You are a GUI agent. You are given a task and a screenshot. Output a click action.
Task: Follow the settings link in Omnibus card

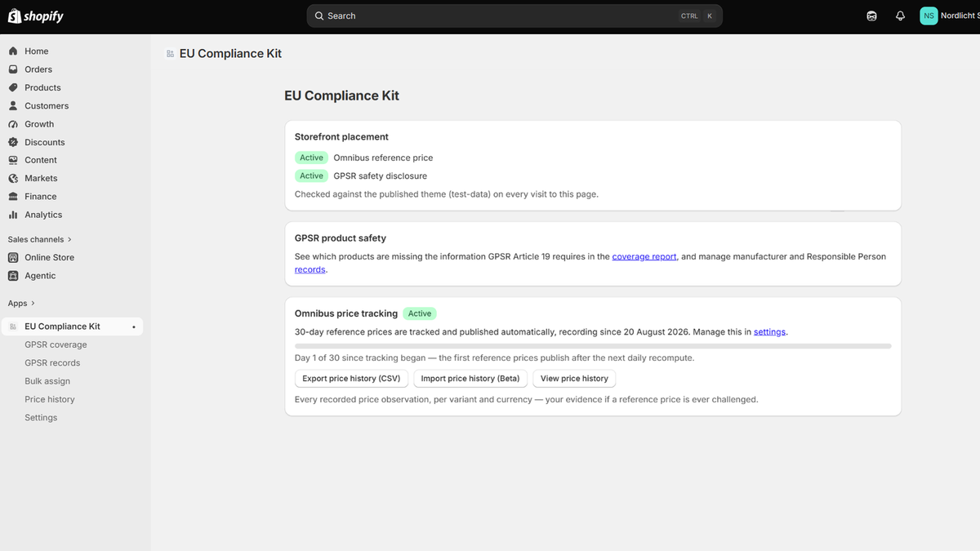click(x=769, y=332)
